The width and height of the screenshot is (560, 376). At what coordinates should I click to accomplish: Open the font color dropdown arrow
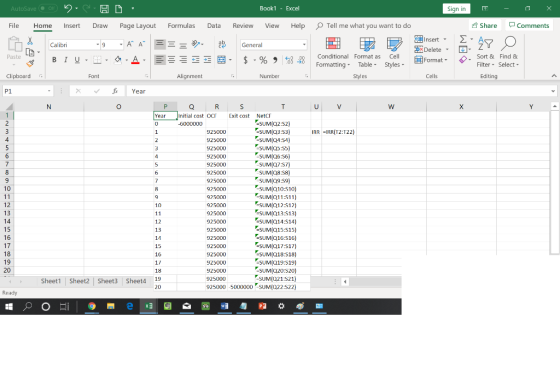tap(144, 60)
